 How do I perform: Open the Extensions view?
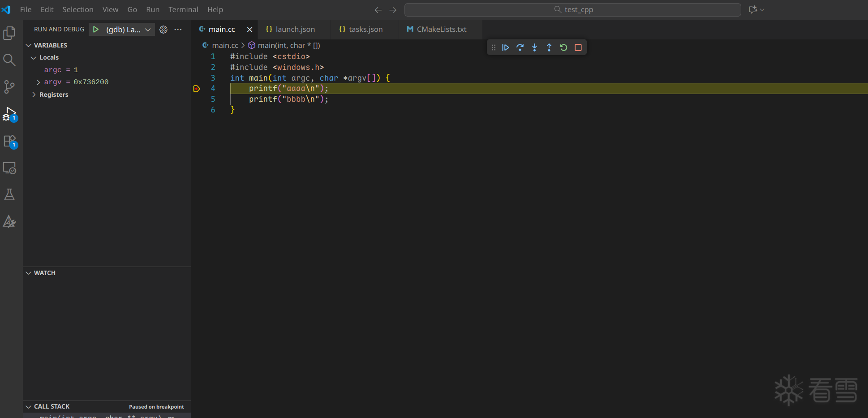9,142
